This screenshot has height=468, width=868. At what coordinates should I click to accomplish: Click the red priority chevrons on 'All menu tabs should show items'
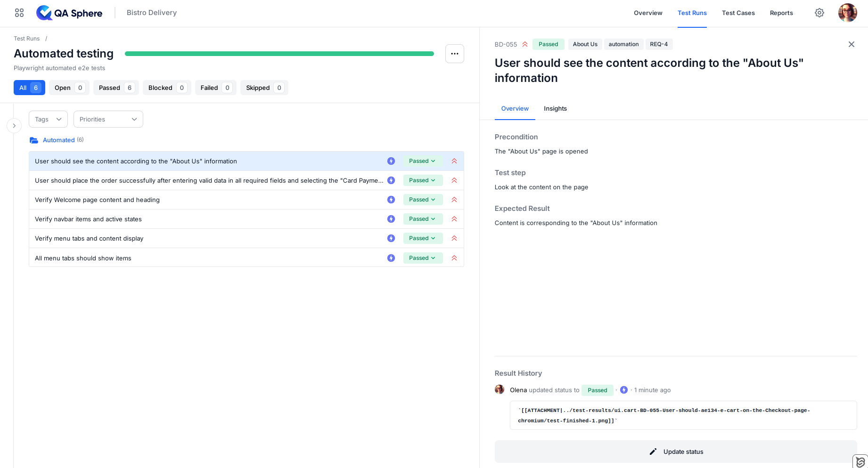click(x=454, y=258)
